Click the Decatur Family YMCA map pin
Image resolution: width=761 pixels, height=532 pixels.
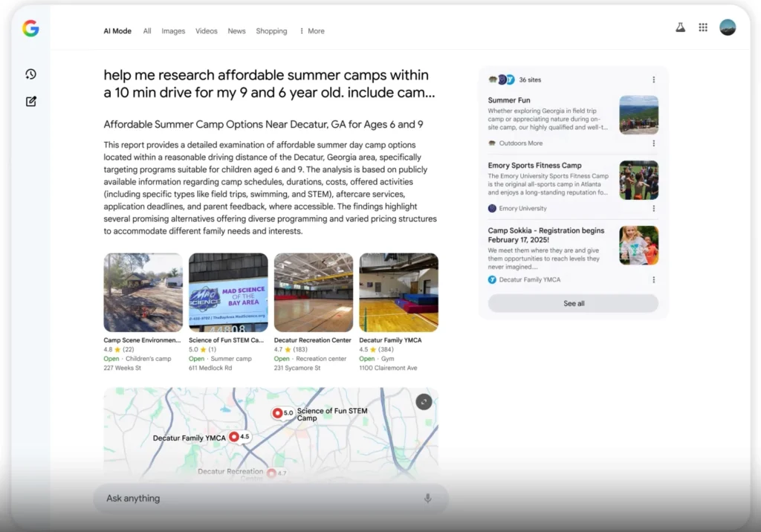(234, 436)
